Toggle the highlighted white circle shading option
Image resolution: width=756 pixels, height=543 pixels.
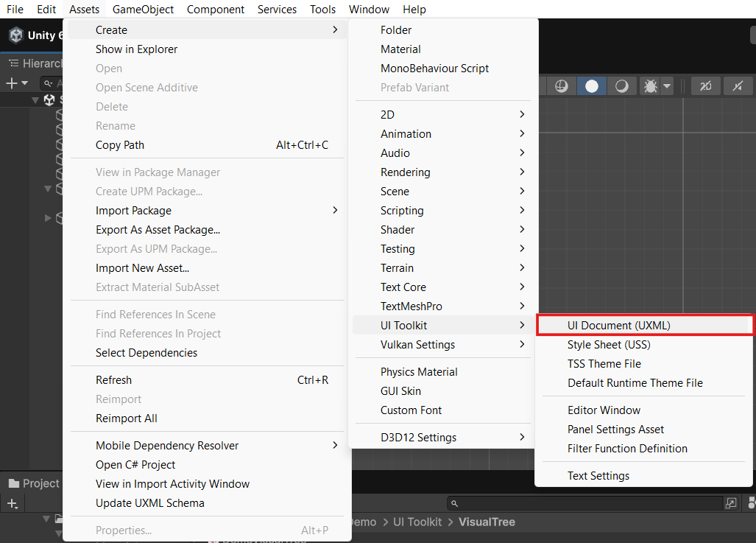591,85
